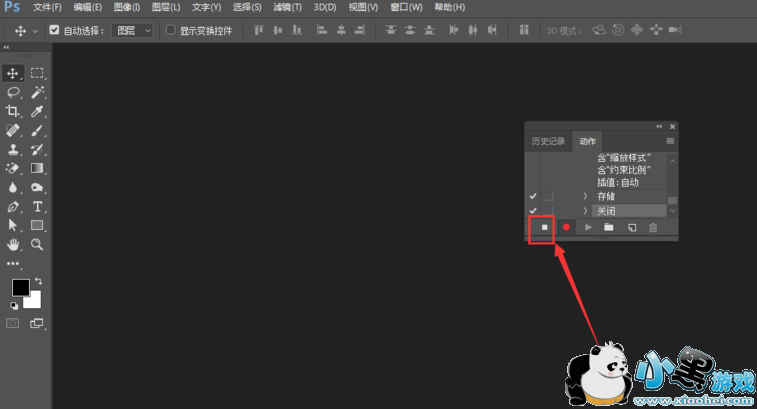Expand the 关闭 action step
Screen dimensions: 757x409
pyautogui.click(x=585, y=211)
